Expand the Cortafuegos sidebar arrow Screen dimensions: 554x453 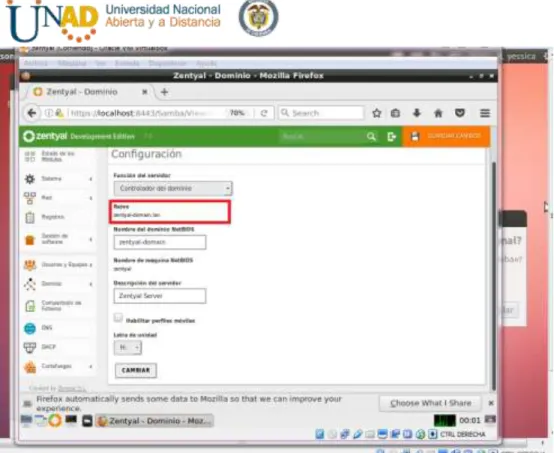(91, 366)
